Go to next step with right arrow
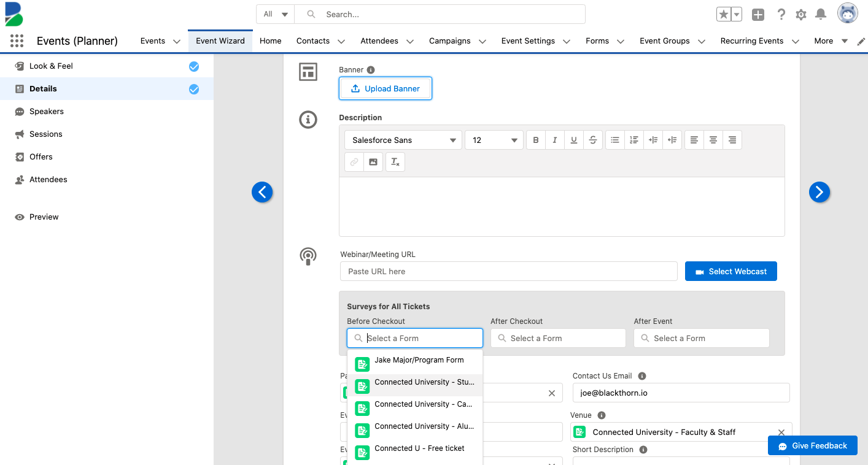The height and width of the screenshot is (465, 868). [820, 192]
